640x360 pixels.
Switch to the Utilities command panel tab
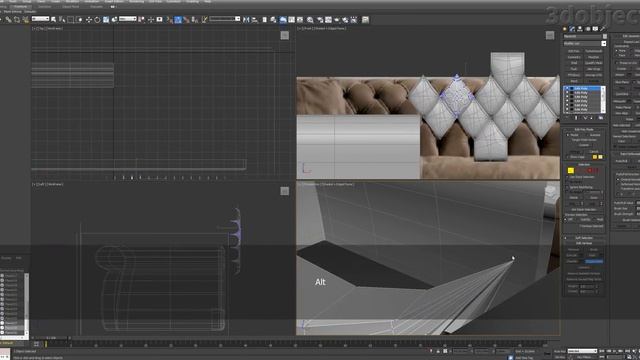pos(602,29)
